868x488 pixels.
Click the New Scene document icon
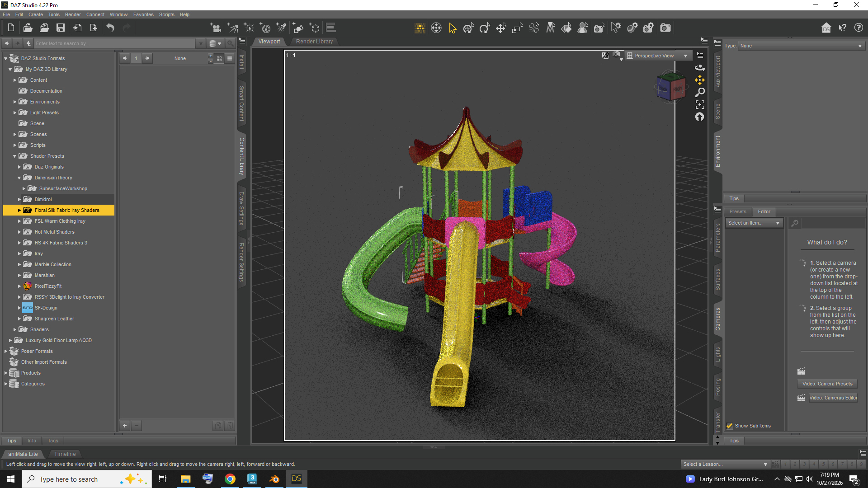[x=11, y=28]
